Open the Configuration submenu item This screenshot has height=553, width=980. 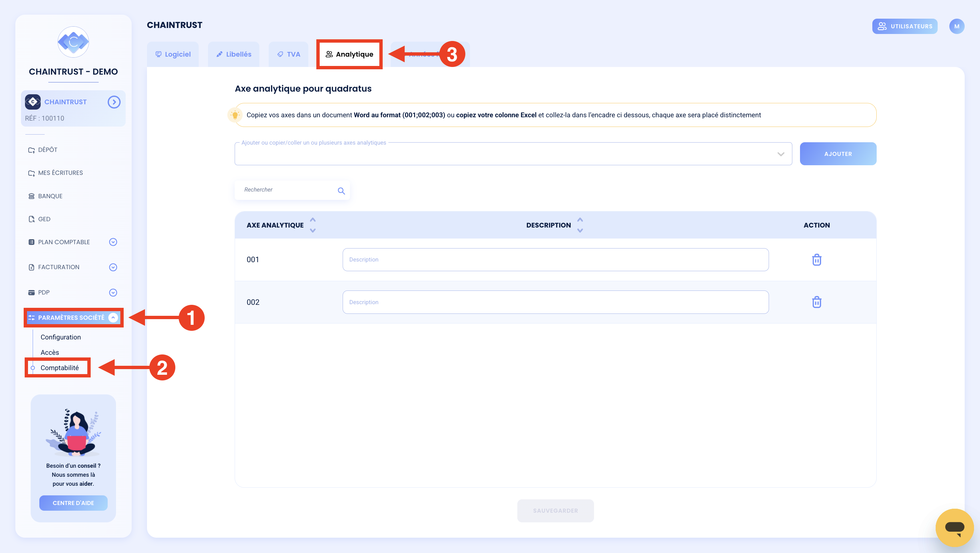[x=60, y=337]
